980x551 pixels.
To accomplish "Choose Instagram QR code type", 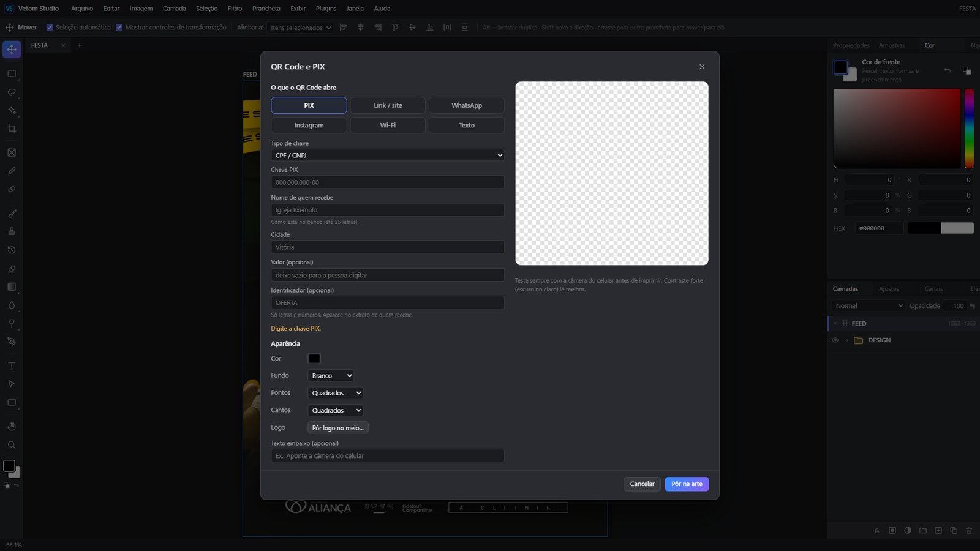I will pyautogui.click(x=309, y=125).
